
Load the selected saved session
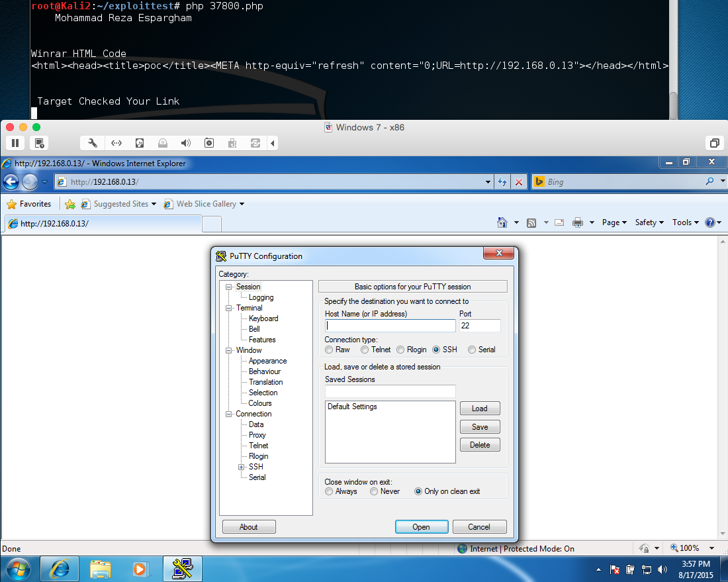[480, 409]
